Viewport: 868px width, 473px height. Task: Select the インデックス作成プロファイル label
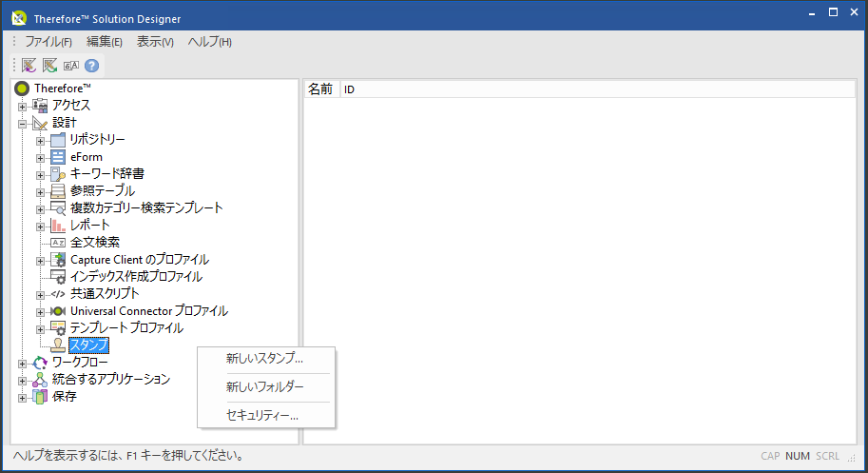pos(136,276)
